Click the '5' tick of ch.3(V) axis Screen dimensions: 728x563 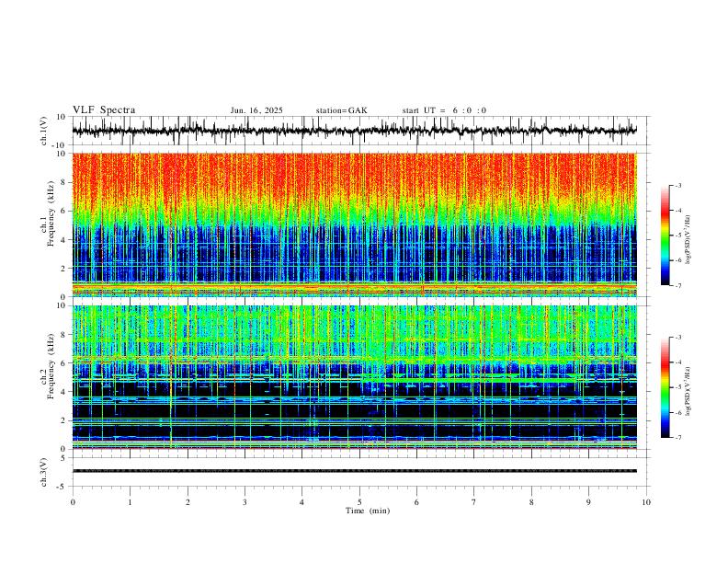point(63,457)
